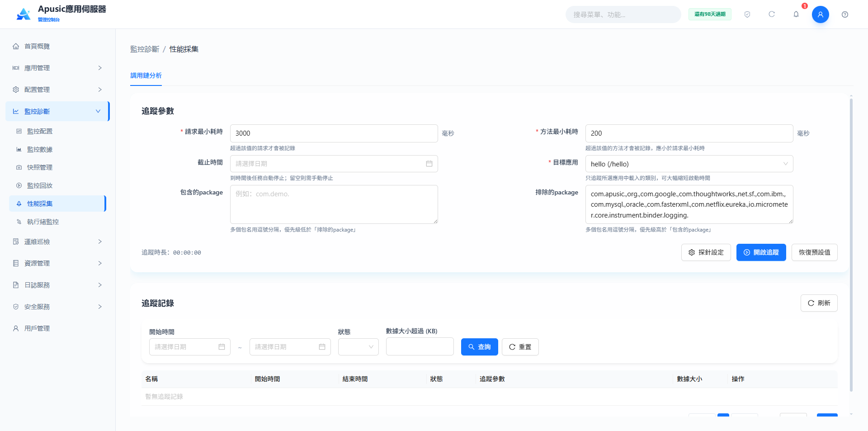The height and width of the screenshot is (431, 868).
Task: Open notifications bell icon
Action: click(796, 14)
